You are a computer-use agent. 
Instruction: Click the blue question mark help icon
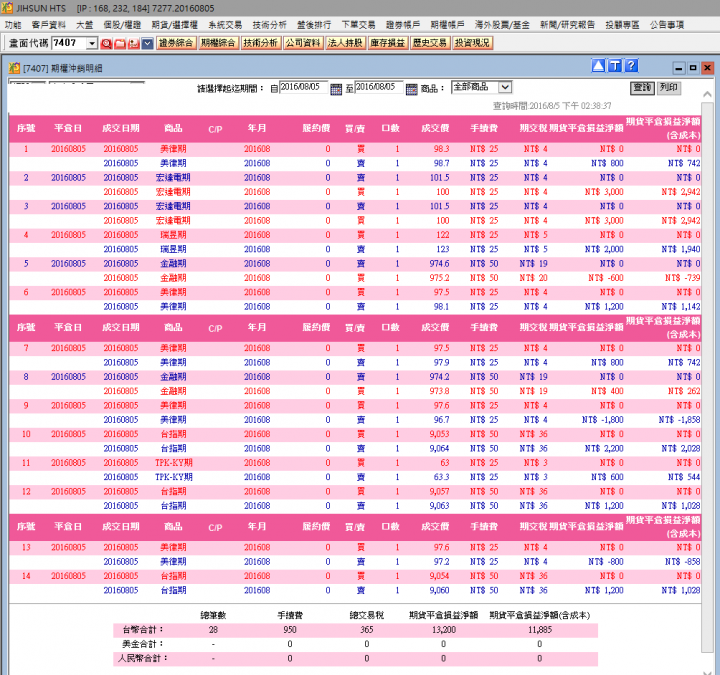pyautogui.click(x=632, y=66)
